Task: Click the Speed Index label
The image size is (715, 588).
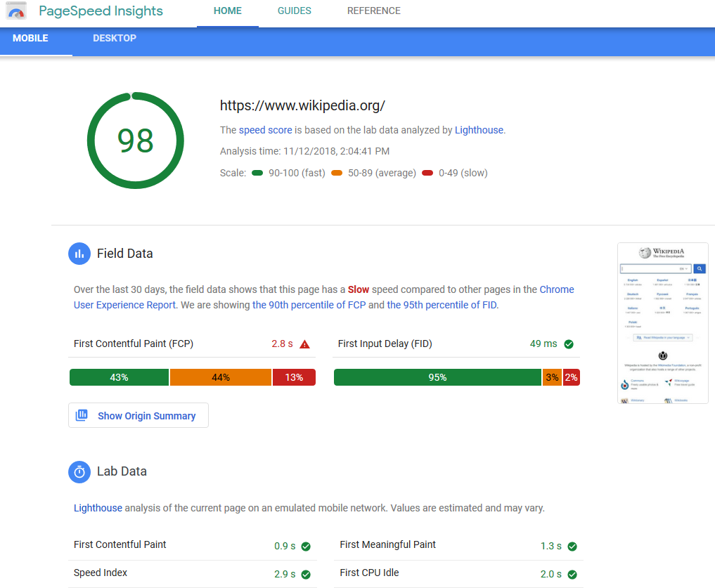Action: tap(101, 573)
